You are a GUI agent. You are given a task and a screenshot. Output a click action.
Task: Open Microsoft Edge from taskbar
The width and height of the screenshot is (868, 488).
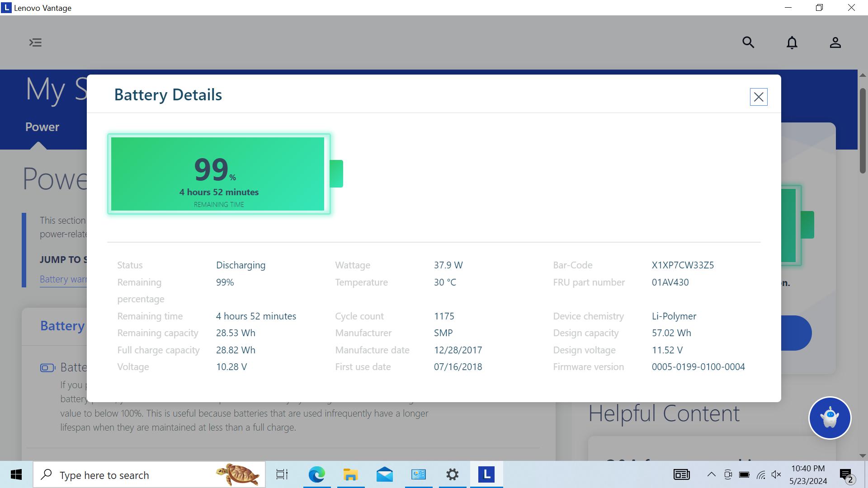coord(316,474)
